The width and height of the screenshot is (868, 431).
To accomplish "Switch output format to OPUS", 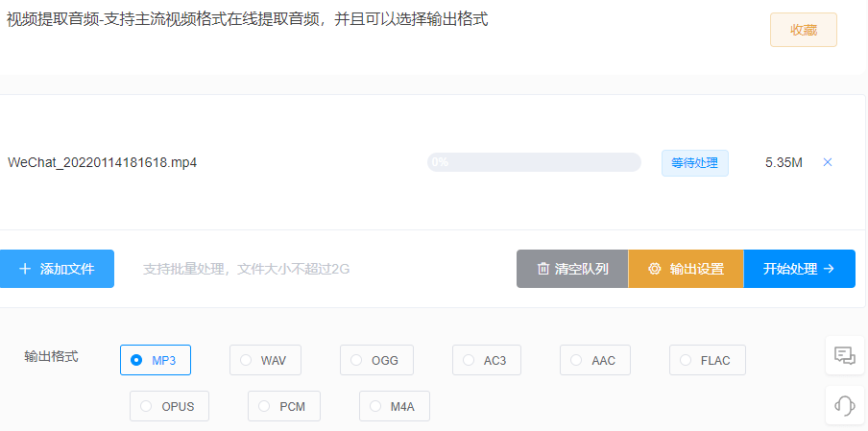I will [146, 406].
